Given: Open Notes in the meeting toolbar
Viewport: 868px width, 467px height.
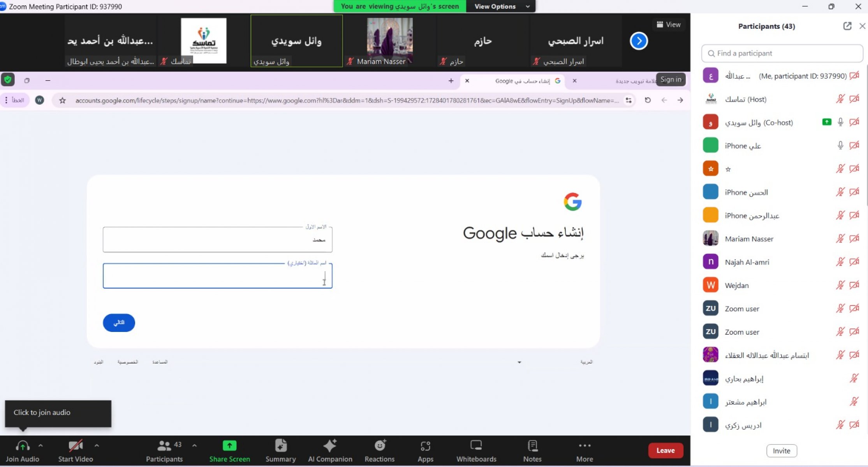Looking at the screenshot, I should point(532,451).
